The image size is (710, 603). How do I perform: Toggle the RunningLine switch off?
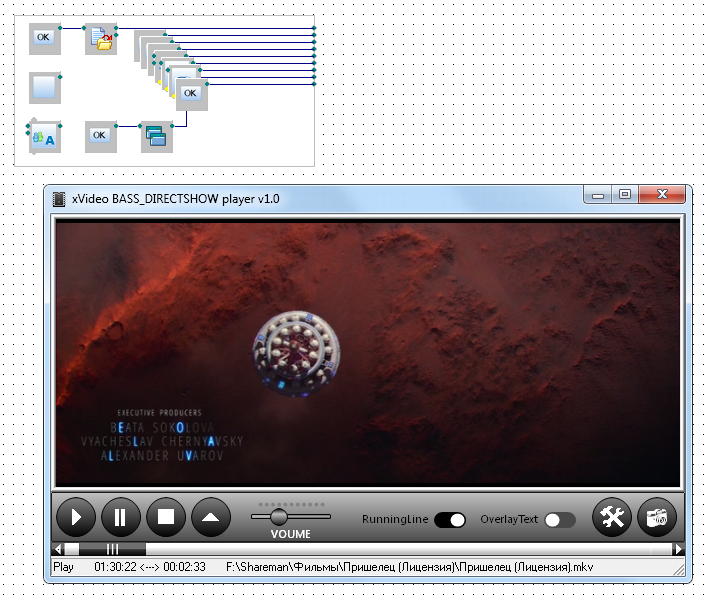click(x=450, y=520)
